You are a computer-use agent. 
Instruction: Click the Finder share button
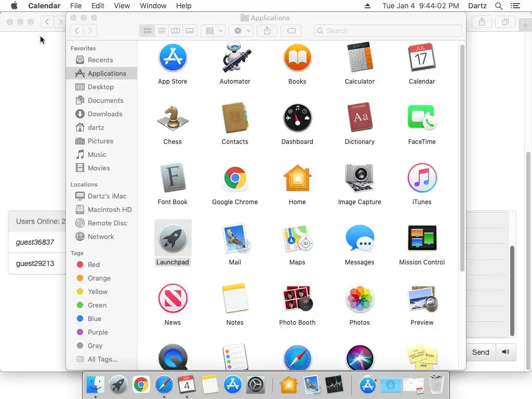268,31
